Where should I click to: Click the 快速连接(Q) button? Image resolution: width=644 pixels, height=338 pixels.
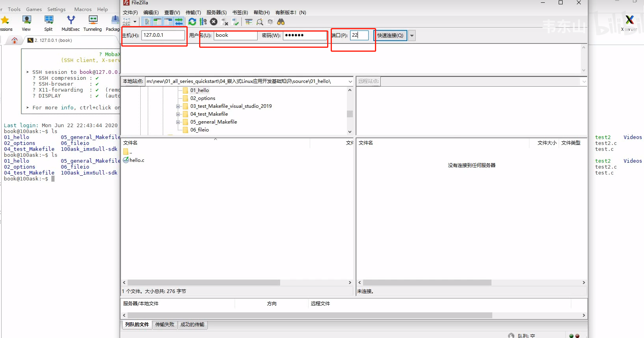[x=390, y=36]
